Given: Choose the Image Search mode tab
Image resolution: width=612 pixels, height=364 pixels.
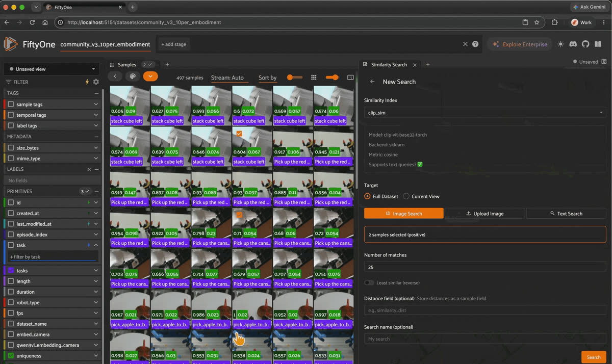Looking at the screenshot, I should tap(404, 214).
